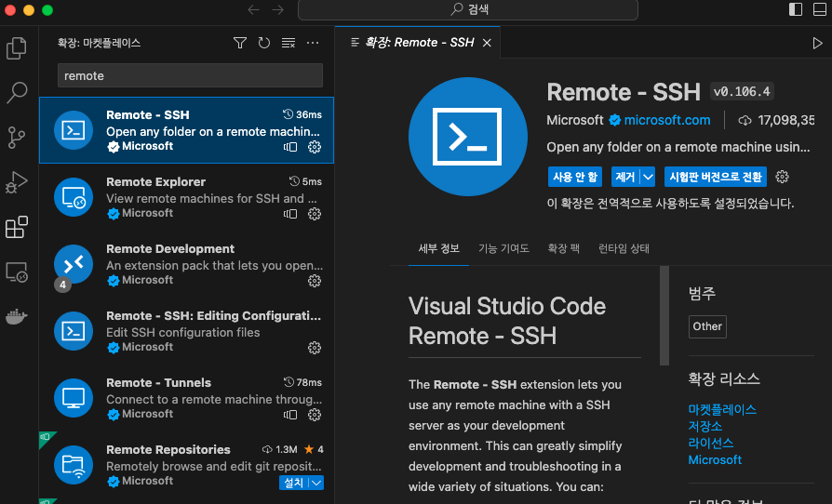Go back with the left arrow

click(x=254, y=9)
